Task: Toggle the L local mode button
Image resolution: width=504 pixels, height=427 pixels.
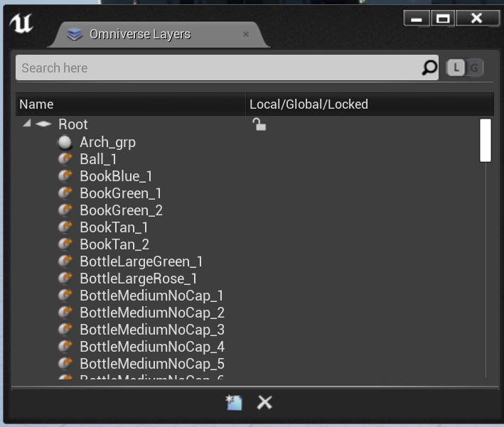Action: pos(456,67)
